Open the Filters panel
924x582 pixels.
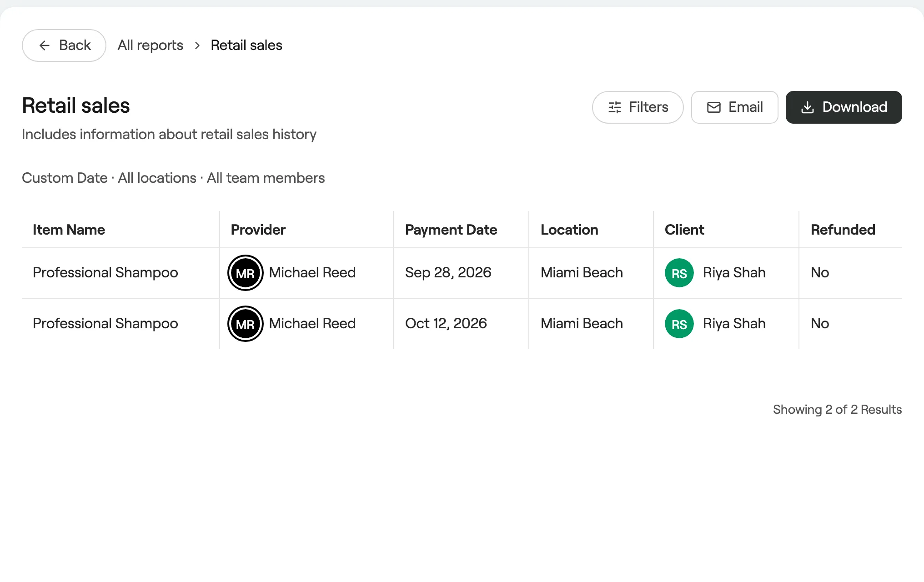coord(638,107)
